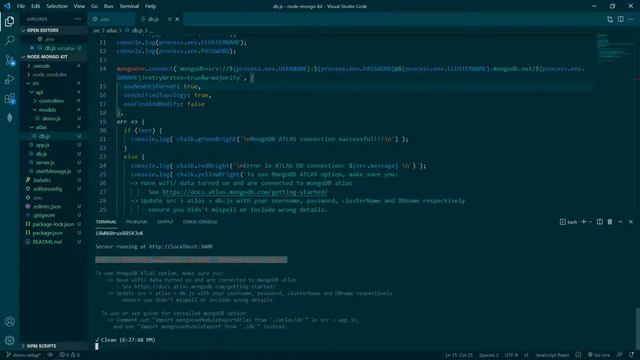
Task: Open the Extensions view
Action: pos(9,98)
